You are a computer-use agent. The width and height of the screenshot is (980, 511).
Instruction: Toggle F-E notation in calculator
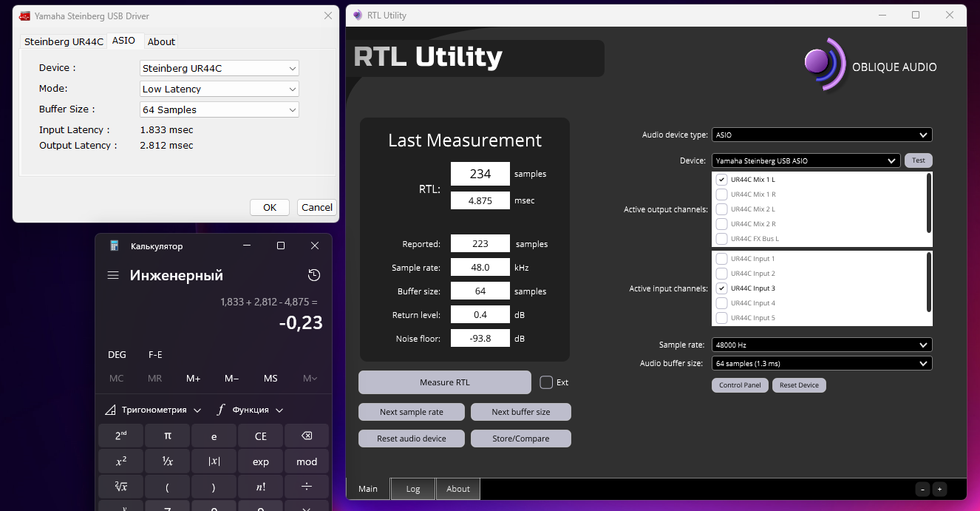click(x=155, y=354)
